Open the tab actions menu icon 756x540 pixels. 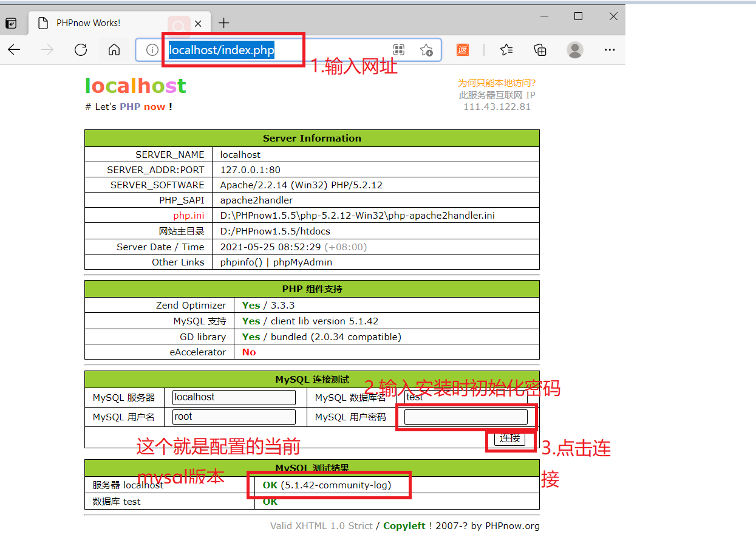(x=11, y=24)
